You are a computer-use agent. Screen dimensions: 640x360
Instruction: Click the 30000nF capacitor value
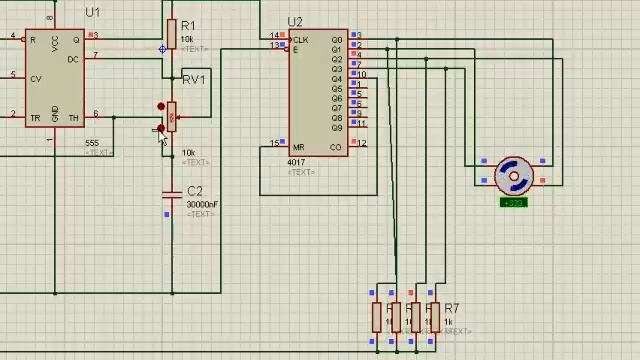click(202, 204)
